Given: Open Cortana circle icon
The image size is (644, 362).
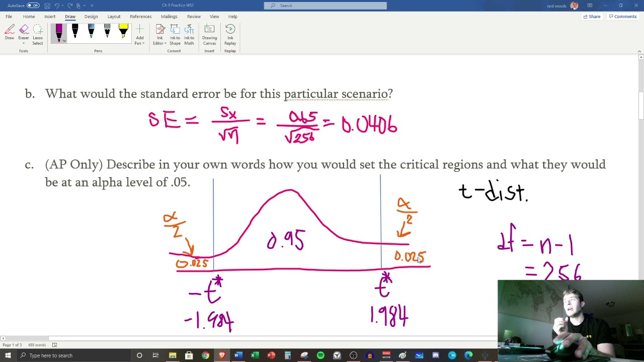Looking at the screenshot, I should click(x=139, y=355).
